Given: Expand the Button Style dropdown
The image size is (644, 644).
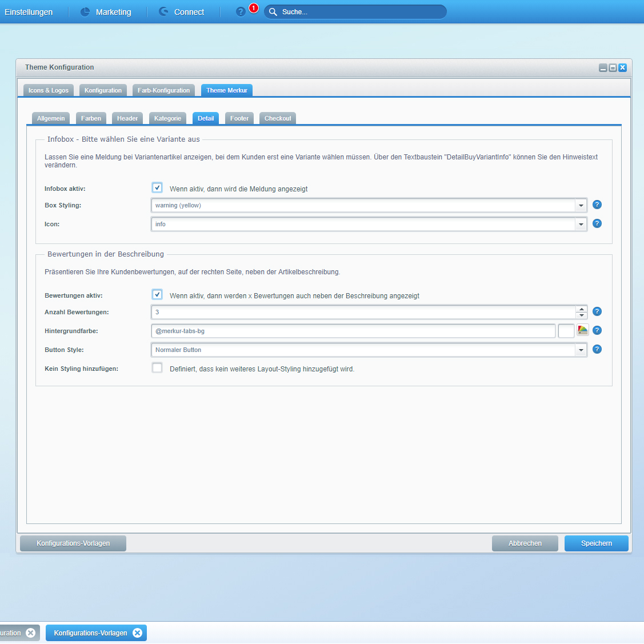Looking at the screenshot, I should 581,350.
